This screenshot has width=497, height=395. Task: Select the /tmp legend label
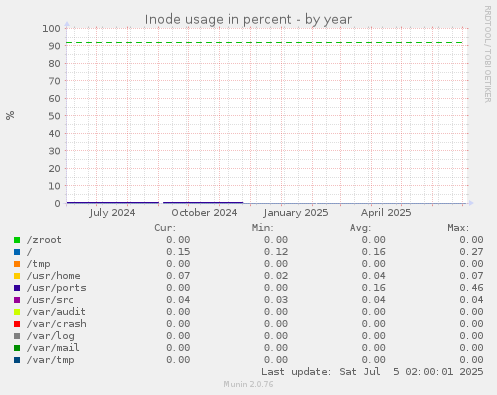click(x=38, y=264)
